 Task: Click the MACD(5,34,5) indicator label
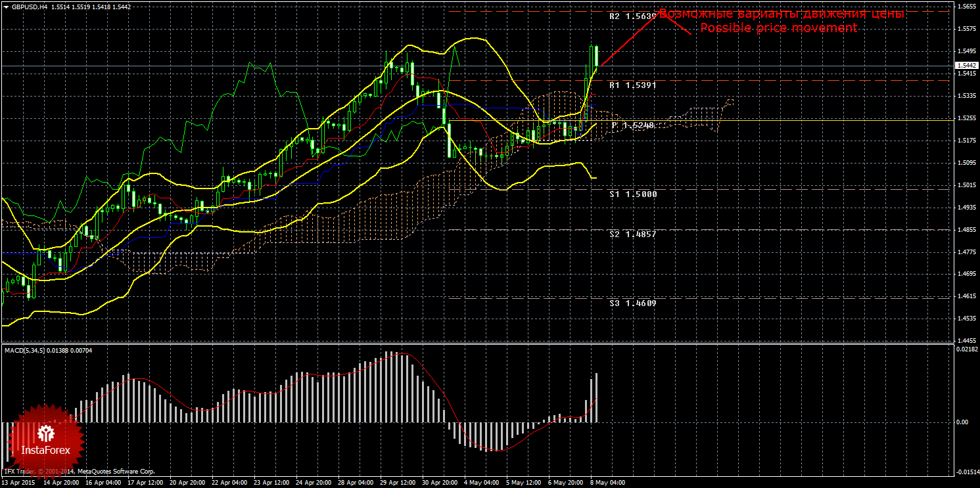[x=49, y=350]
